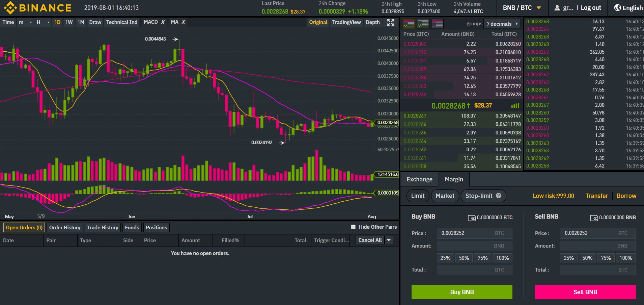The image size is (644, 305).
Task: Click Cancel All button
Action: point(370,240)
